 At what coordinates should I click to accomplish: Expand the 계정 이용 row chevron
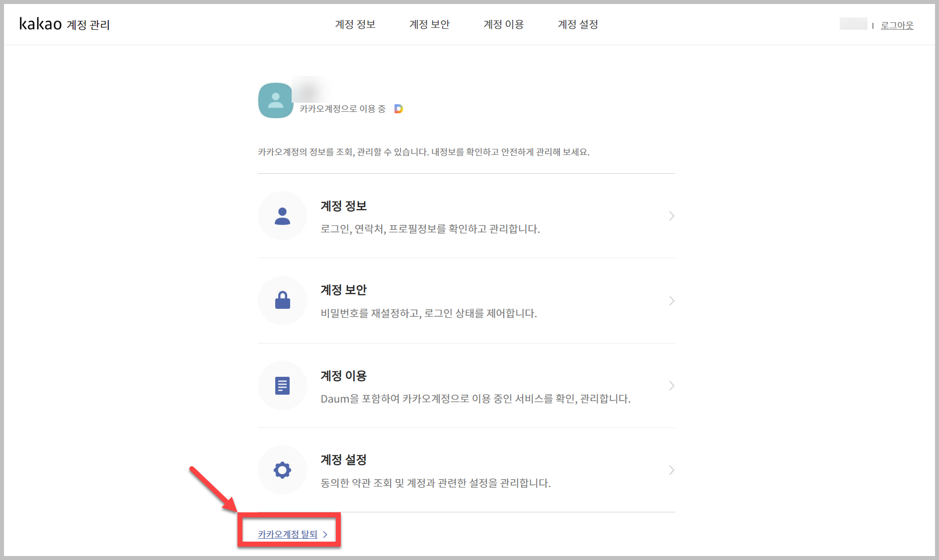(671, 386)
